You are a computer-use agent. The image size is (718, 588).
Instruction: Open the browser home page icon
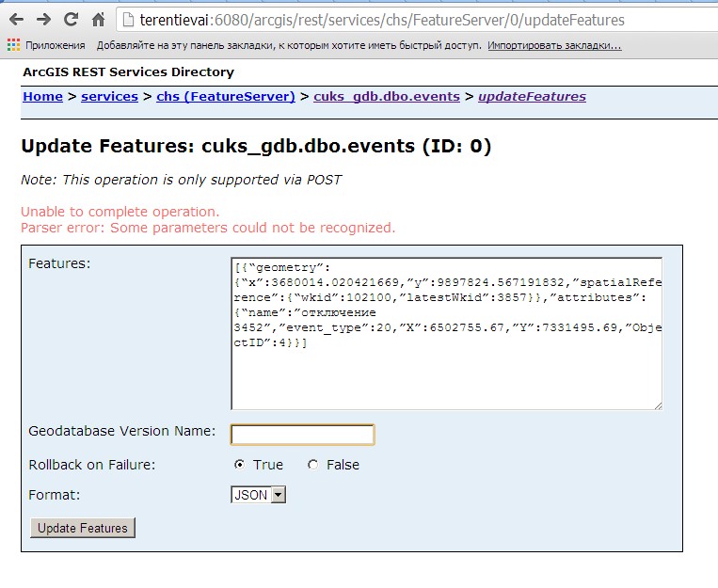click(x=98, y=20)
